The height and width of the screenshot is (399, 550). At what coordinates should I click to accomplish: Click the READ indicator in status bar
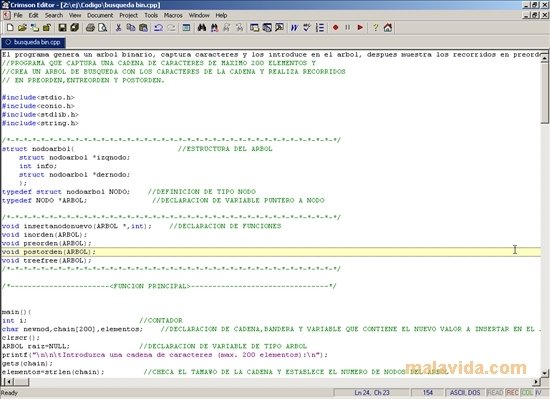point(495,393)
